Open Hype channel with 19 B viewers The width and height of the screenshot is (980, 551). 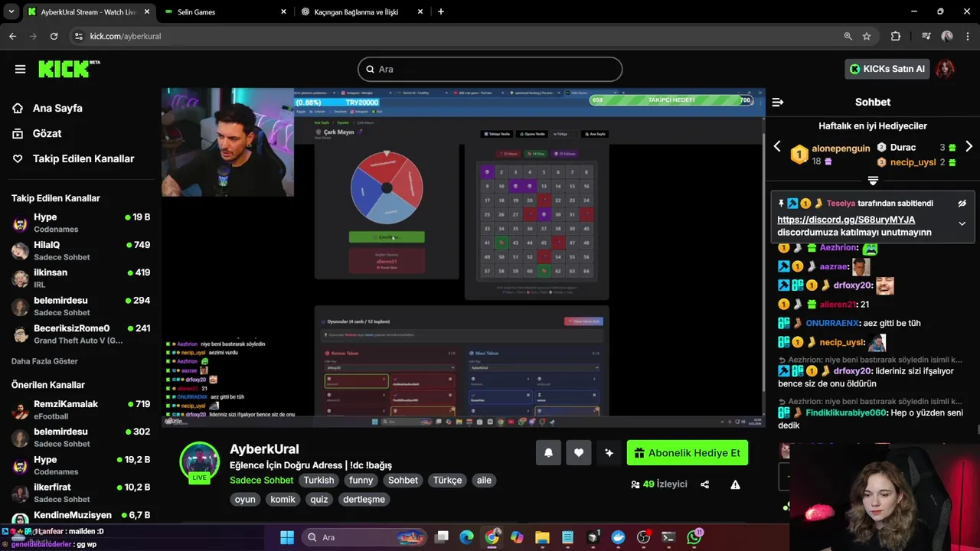pyautogui.click(x=80, y=223)
